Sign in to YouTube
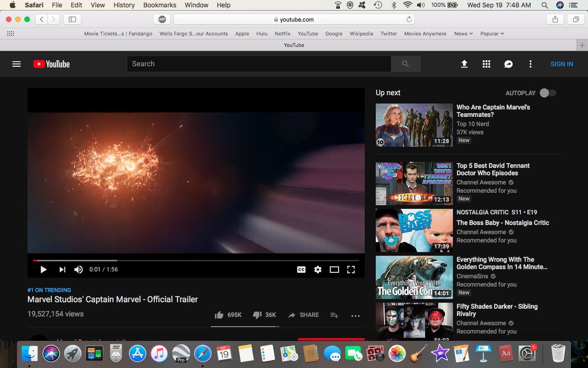588x368 pixels. click(x=562, y=64)
